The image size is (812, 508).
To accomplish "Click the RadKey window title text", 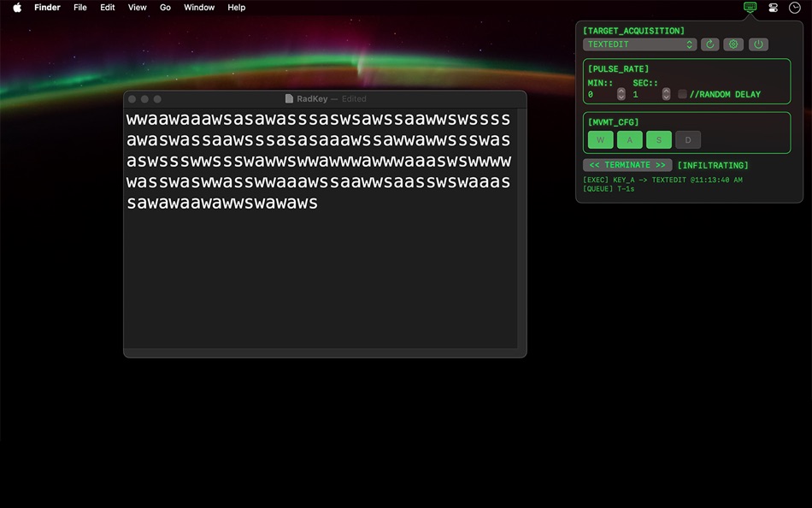I will click(312, 98).
